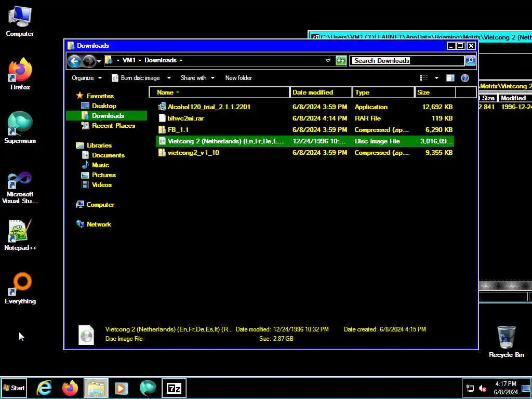Click the muted volume tray icon
Screen dimensions: 532x399
(483, 389)
